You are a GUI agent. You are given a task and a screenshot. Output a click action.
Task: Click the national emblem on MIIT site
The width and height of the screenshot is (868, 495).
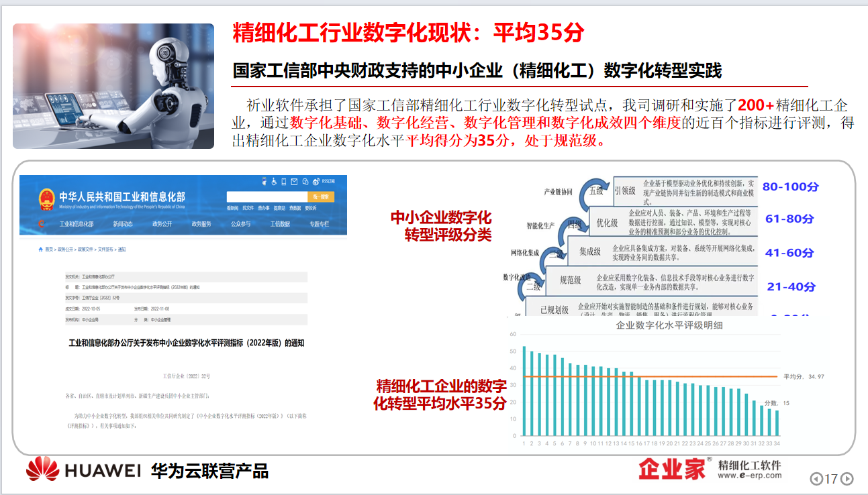point(46,199)
